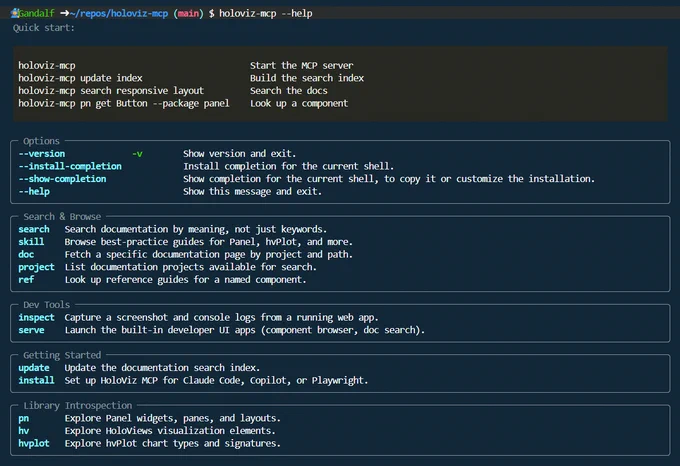Click the 'update' command name
Viewport: 680px width, 466px height.
pyautogui.click(x=34, y=368)
